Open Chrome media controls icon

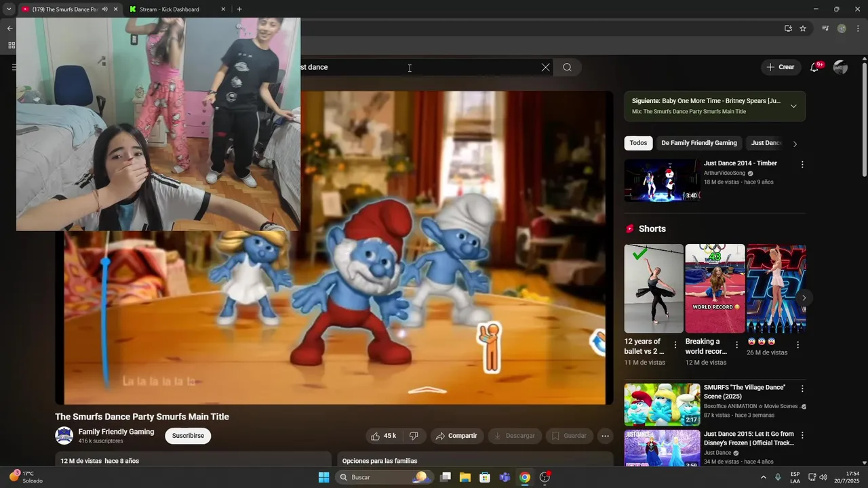point(825,28)
